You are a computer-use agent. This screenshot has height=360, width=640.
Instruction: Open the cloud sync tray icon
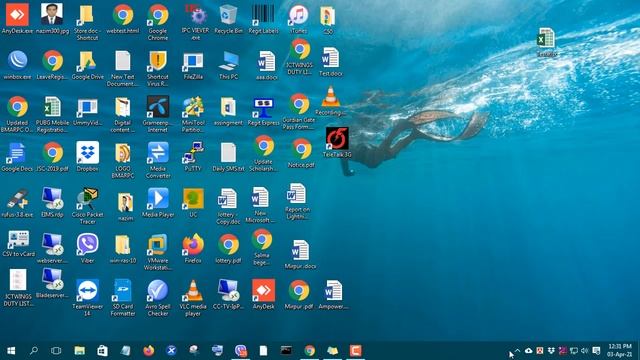click(529, 351)
